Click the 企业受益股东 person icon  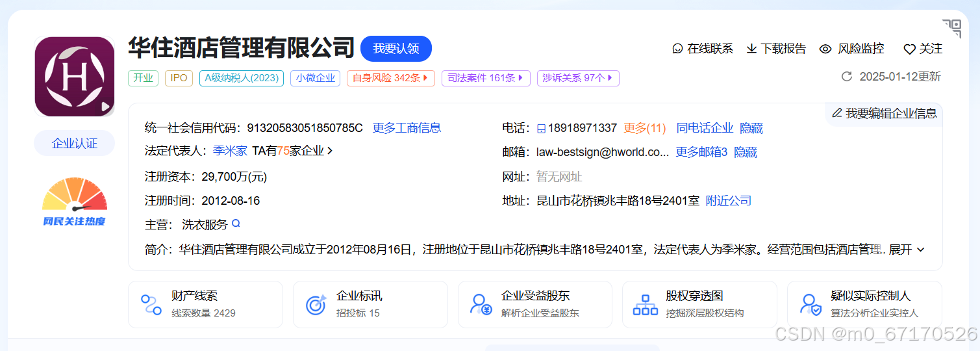point(481,304)
